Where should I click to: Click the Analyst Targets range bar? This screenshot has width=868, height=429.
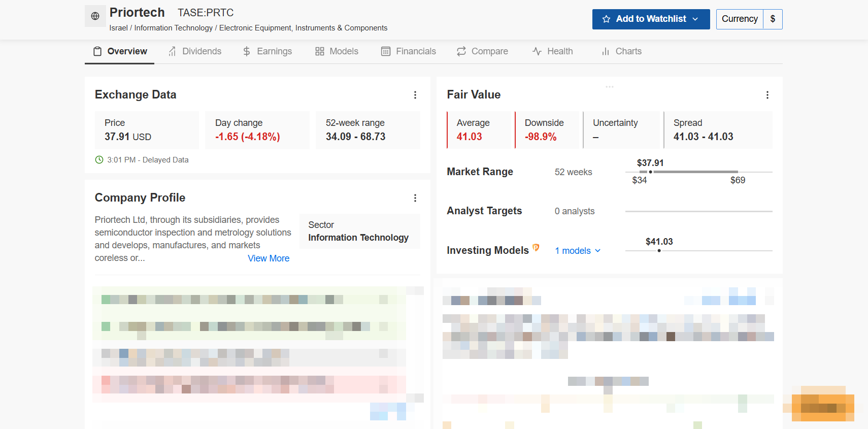(699, 211)
